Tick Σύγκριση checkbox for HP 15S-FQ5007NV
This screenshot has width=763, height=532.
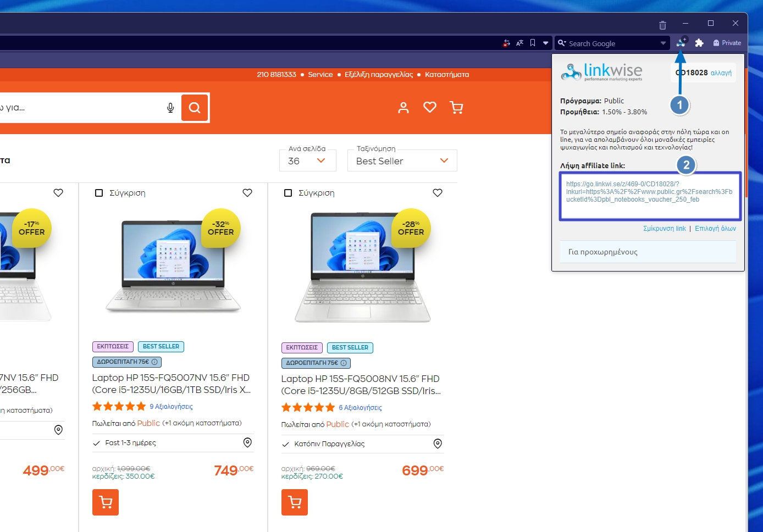tap(99, 193)
